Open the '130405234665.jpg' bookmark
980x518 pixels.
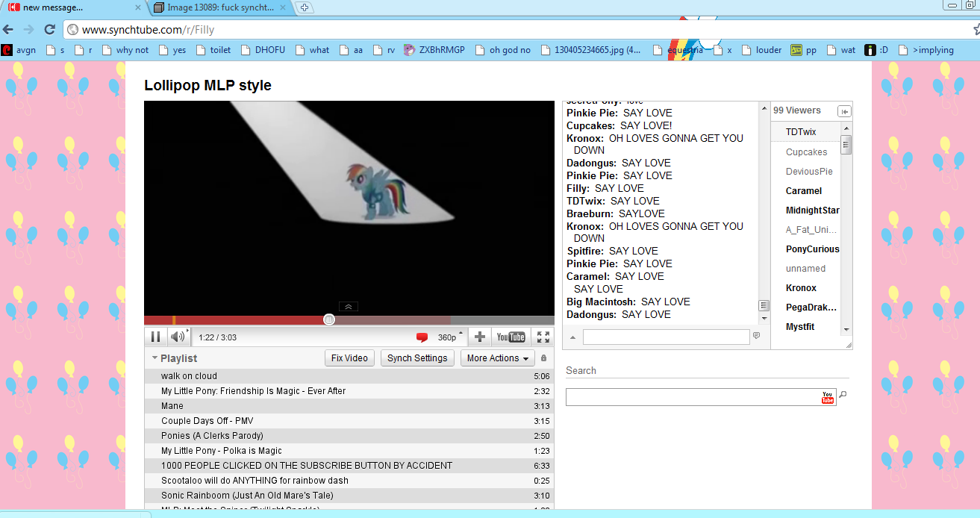[x=590, y=50]
